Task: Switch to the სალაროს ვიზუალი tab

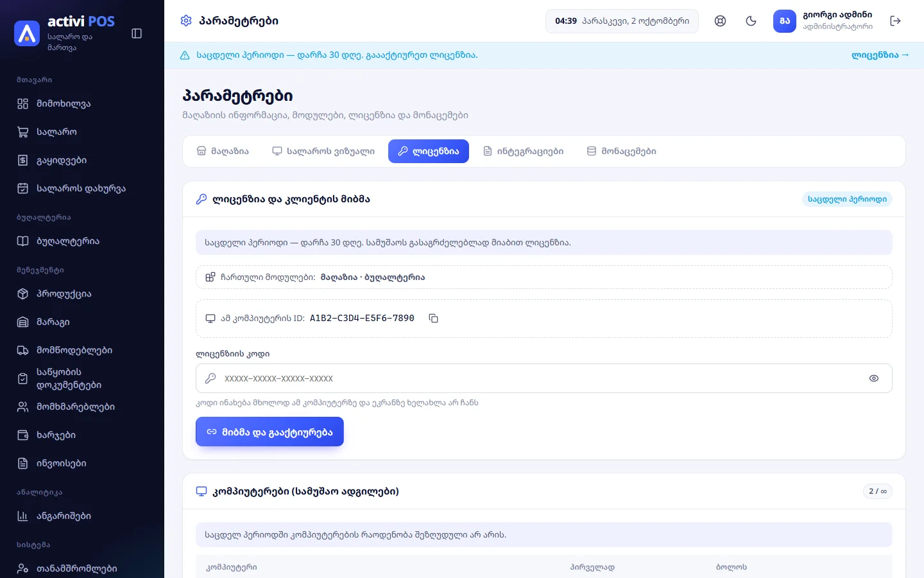Action: pyautogui.click(x=323, y=152)
